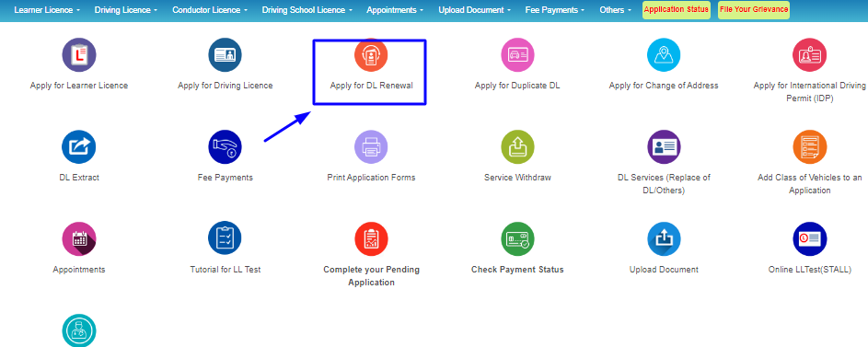Click the Complete your Pending Application link

click(372, 275)
